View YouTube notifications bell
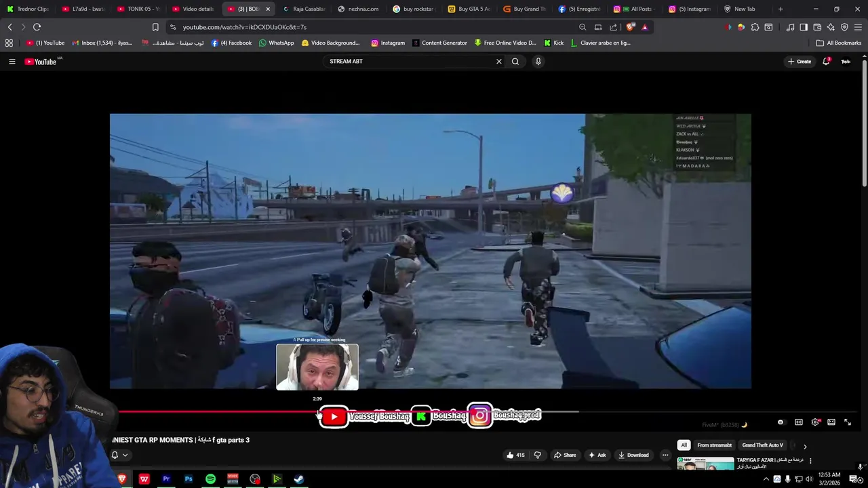The width and height of the screenshot is (868, 488). 827,62
